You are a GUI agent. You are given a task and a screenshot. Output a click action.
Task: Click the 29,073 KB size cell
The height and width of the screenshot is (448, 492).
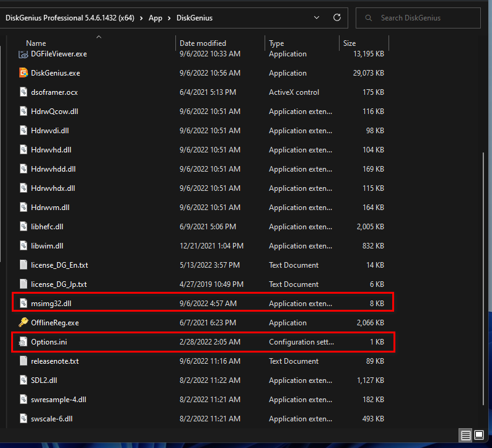(x=369, y=72)
